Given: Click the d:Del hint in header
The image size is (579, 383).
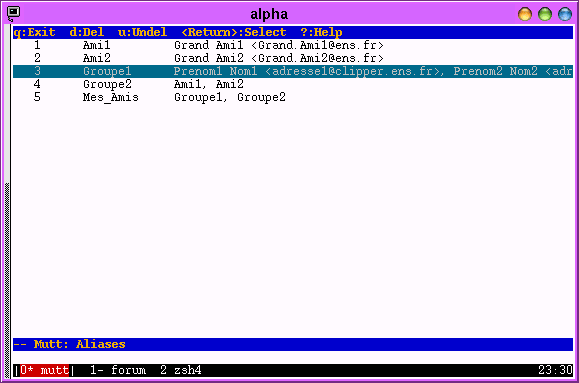Looking at the screenshot, I should 87,33.
